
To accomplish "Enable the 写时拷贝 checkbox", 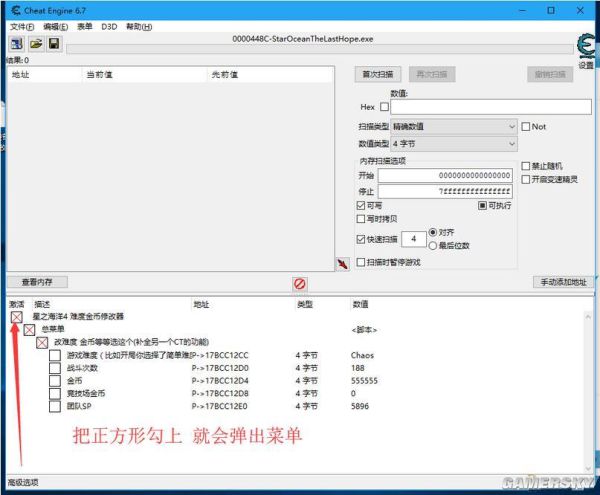I will point(360,219).
